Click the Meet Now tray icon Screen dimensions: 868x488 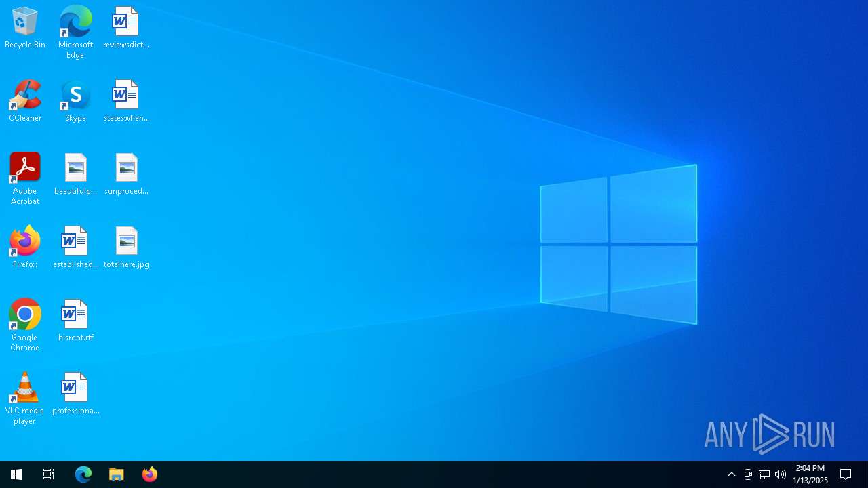point(748,474)
